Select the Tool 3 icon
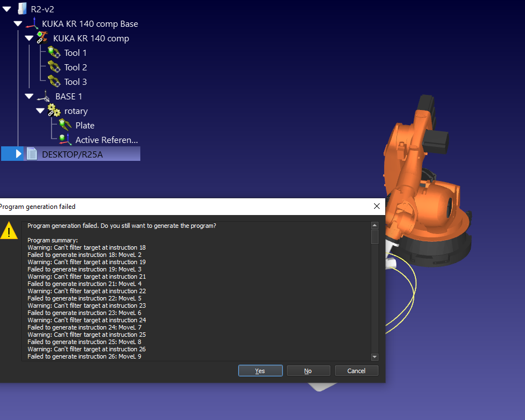The image size is (525, 420). 54,81
